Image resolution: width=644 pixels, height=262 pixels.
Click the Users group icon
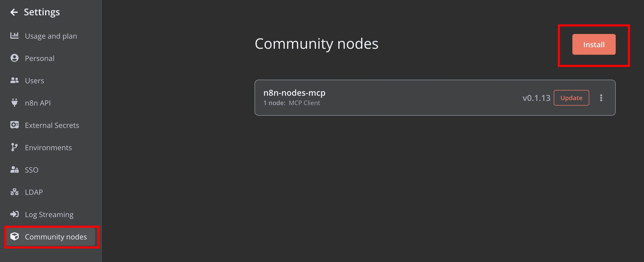15,80
